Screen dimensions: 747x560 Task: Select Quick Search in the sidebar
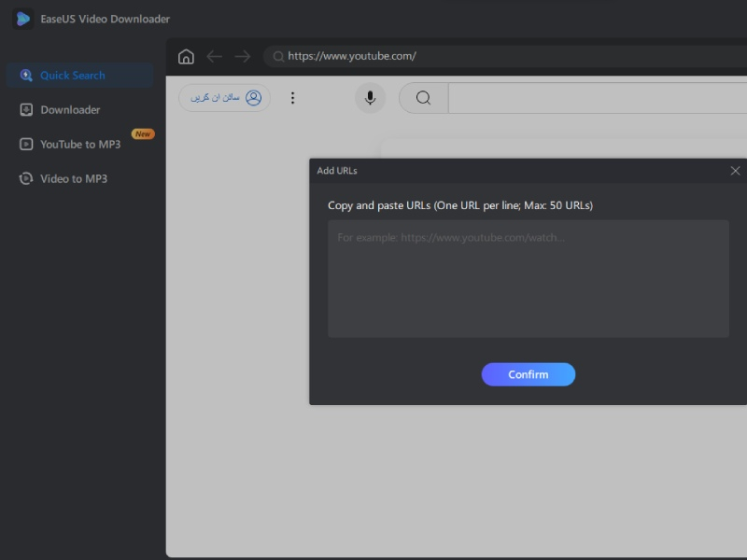coord(72,76)
